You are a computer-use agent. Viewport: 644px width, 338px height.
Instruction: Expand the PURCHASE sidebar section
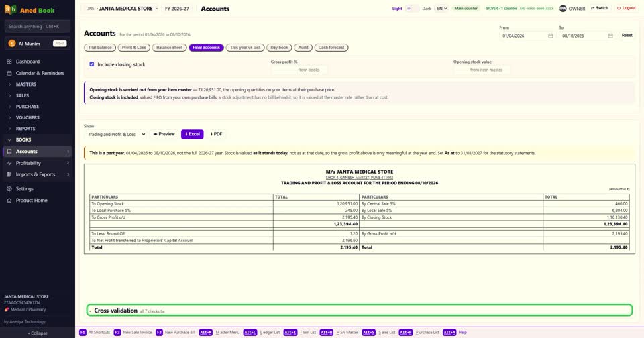pos(36,107)
